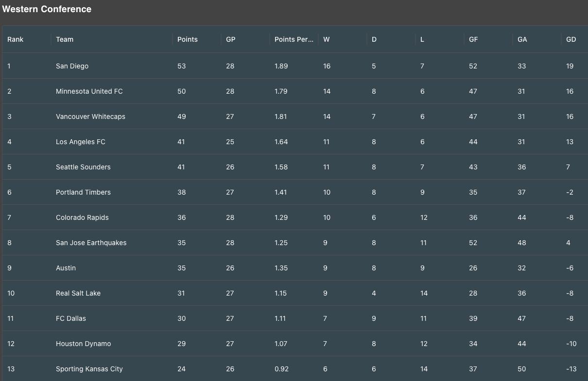
Task: Select Real Salt Lake team name
Action: pyautogui.click(x=78, y=293)
